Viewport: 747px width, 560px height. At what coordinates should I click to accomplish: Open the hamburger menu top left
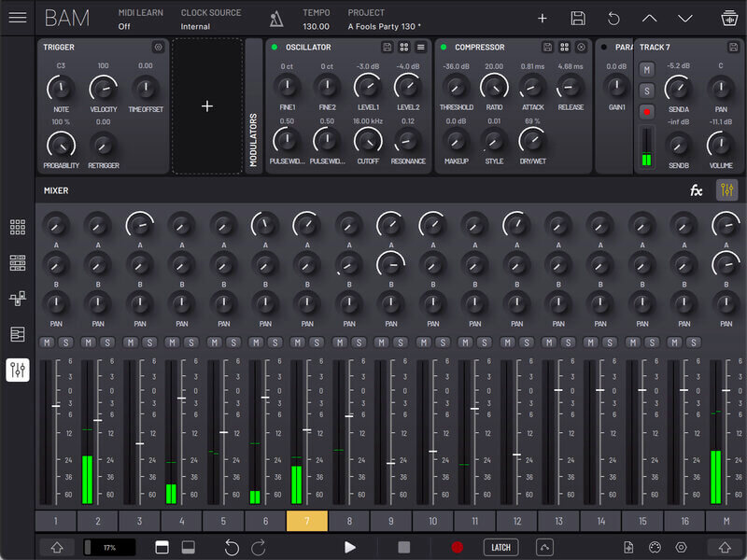[x=17, y=16]
